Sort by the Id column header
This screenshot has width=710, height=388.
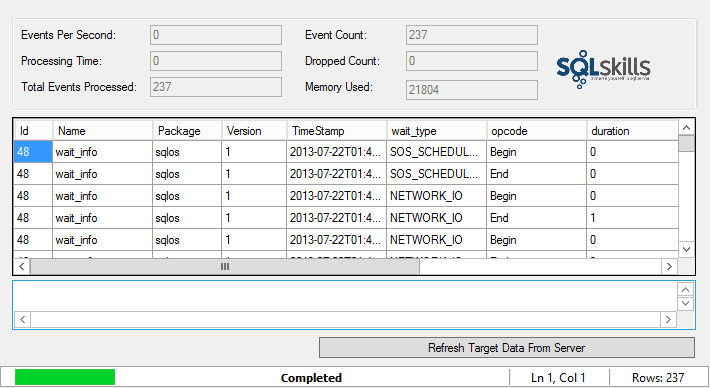pos(34,131)
